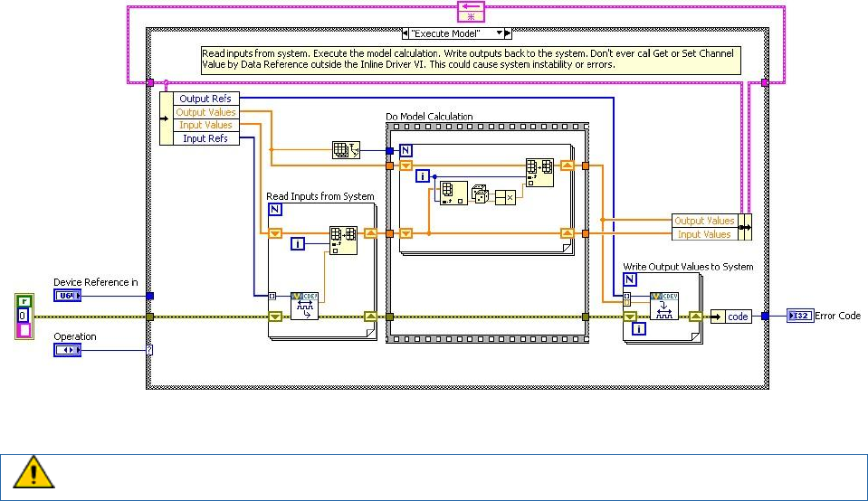Select Input Values in the unbundle node
This screenshot has height=501, width=868.
coord(206,125)
